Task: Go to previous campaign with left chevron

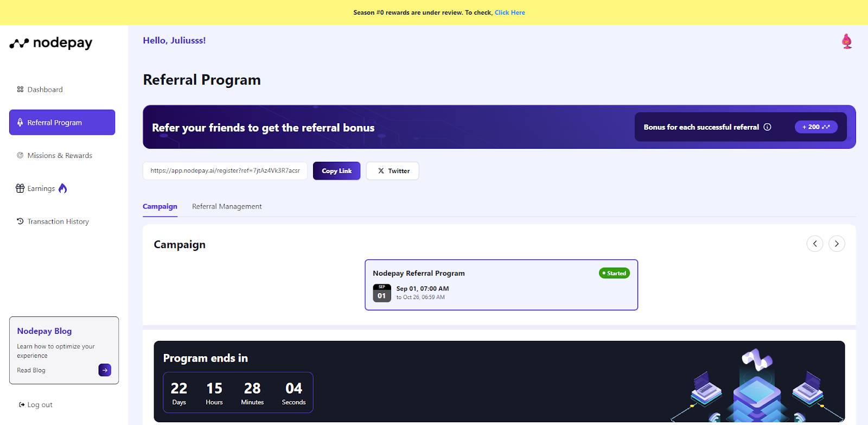Action: tap(815, 244)
